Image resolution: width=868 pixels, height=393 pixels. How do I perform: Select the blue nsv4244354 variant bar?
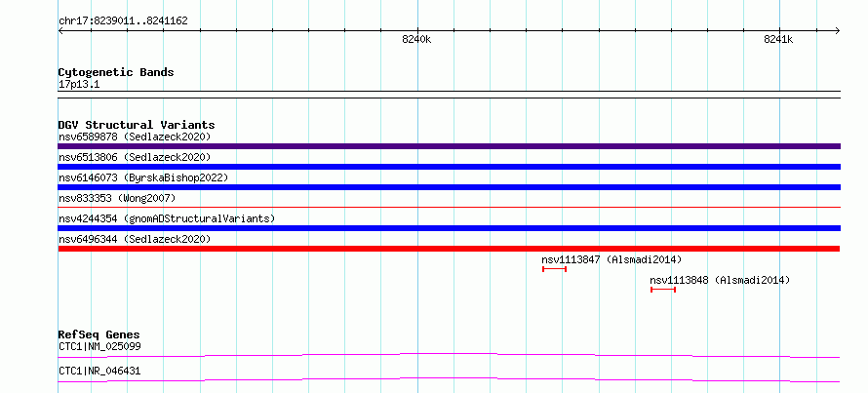449,228
